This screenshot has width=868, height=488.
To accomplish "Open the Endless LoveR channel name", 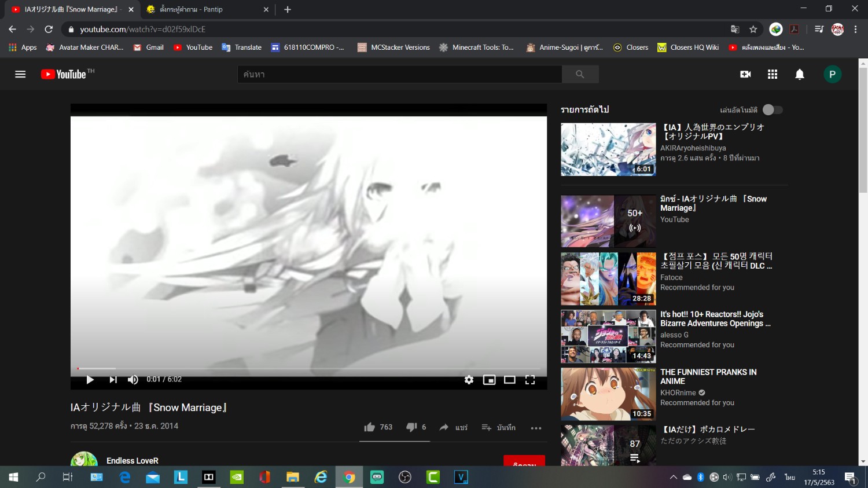I will click(132, 461).
